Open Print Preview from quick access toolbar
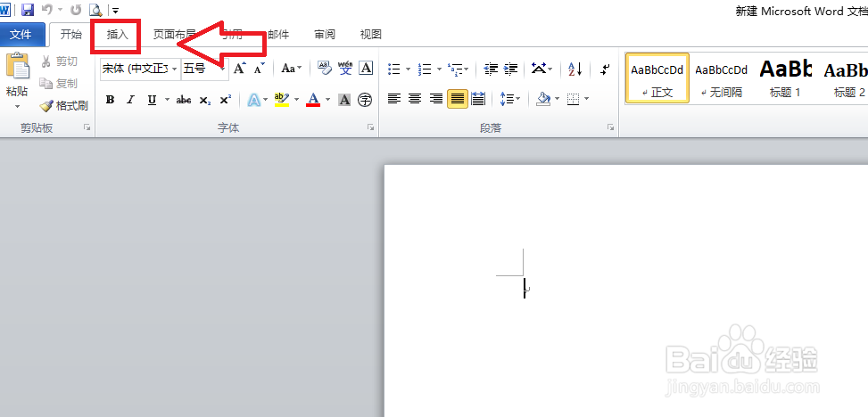 click(95, 10)
